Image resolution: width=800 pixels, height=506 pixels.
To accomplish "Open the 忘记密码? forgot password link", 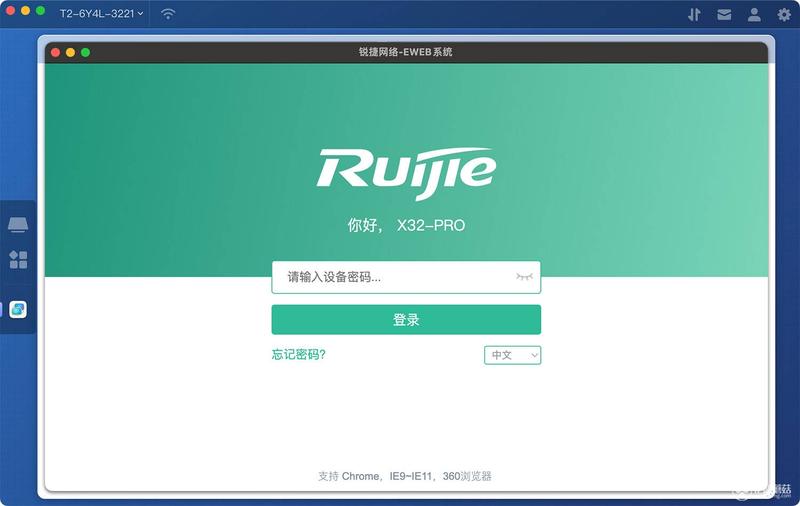I will click(x=298, y=355).
